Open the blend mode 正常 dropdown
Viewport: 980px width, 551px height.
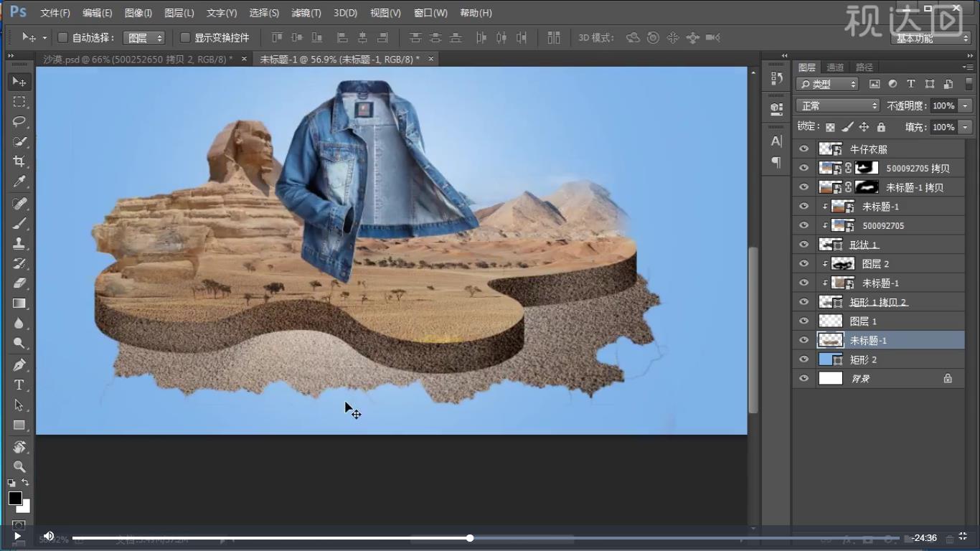(837, 105)
